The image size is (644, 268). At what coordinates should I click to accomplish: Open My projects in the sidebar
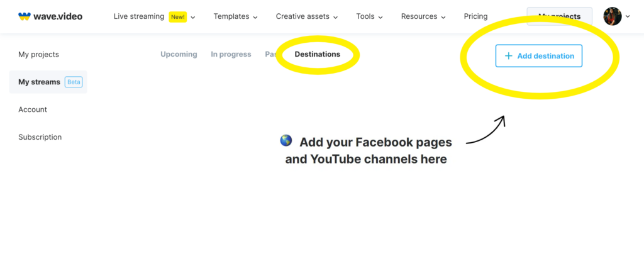[x=38, y=54]
